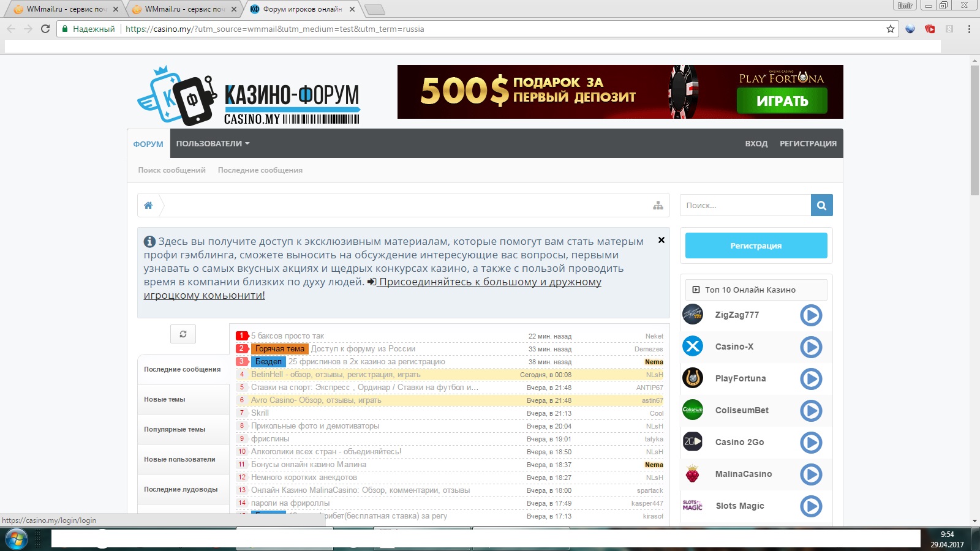
Task: Click the Casino-X logo icon
Action: (693, 347)
